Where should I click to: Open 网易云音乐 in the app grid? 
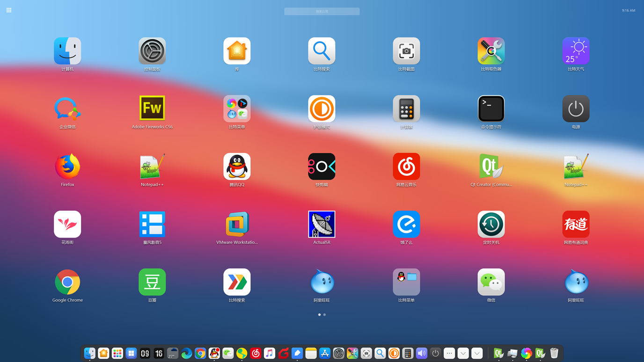406,167
